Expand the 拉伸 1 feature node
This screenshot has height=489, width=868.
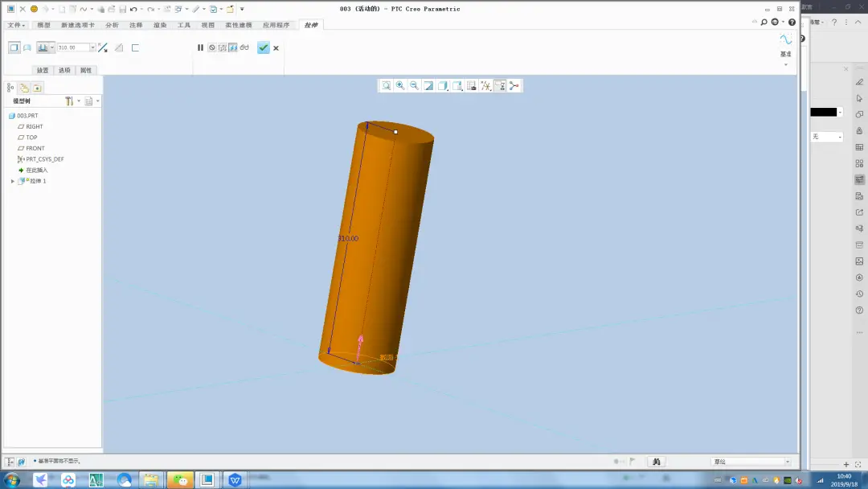[13, 181]
